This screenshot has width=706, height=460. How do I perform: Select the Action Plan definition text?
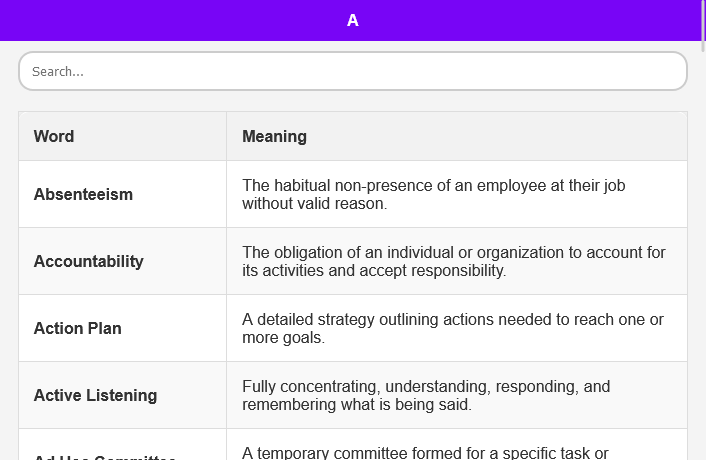tap(453, 329)
